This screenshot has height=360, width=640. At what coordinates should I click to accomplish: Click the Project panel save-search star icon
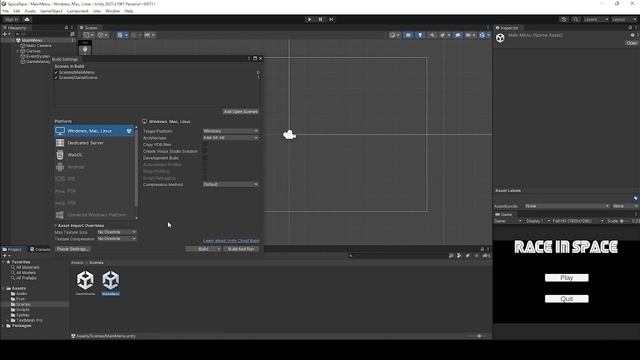[476, 256]
